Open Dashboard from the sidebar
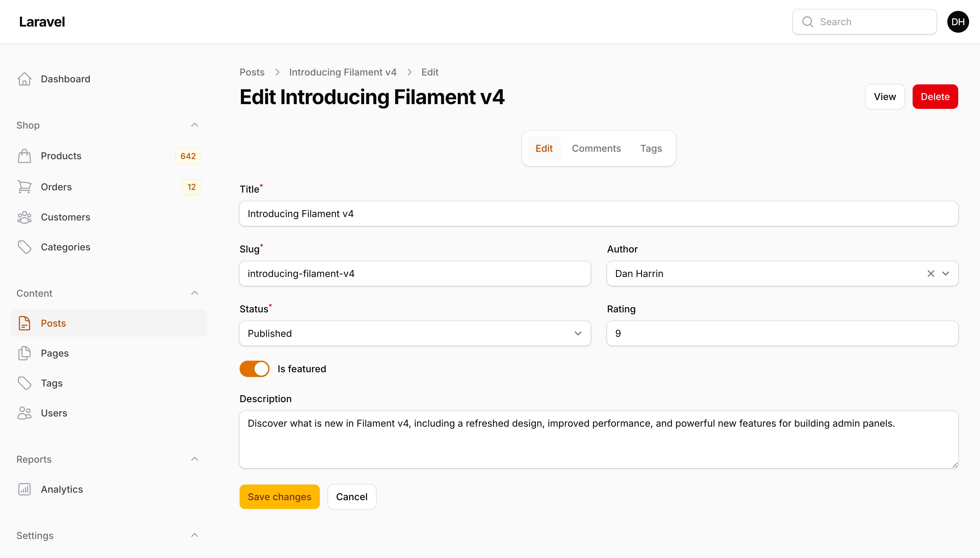The height and width of the screenshot is (558, 980). click(109, 79)
